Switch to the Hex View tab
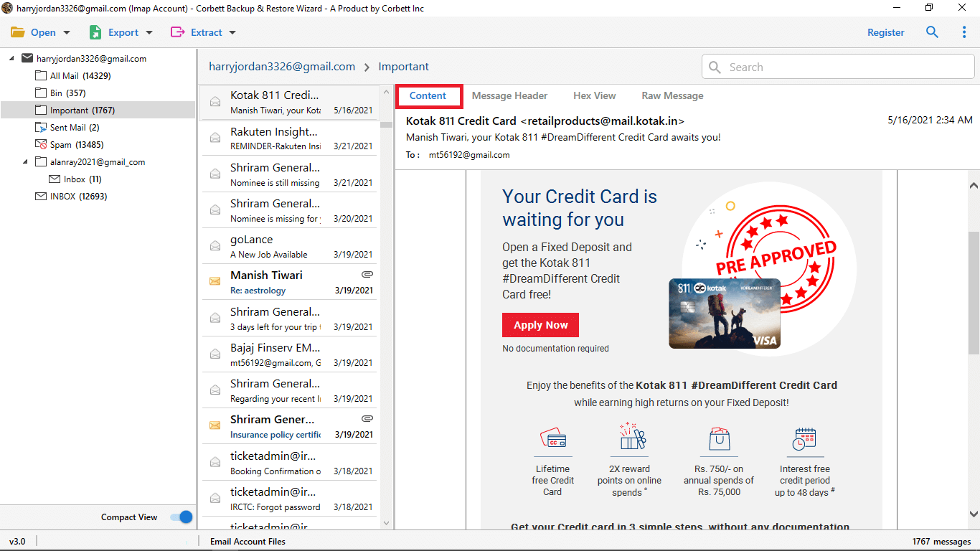The width and height of the screenshot is (980, 551). tap(594, 95)
